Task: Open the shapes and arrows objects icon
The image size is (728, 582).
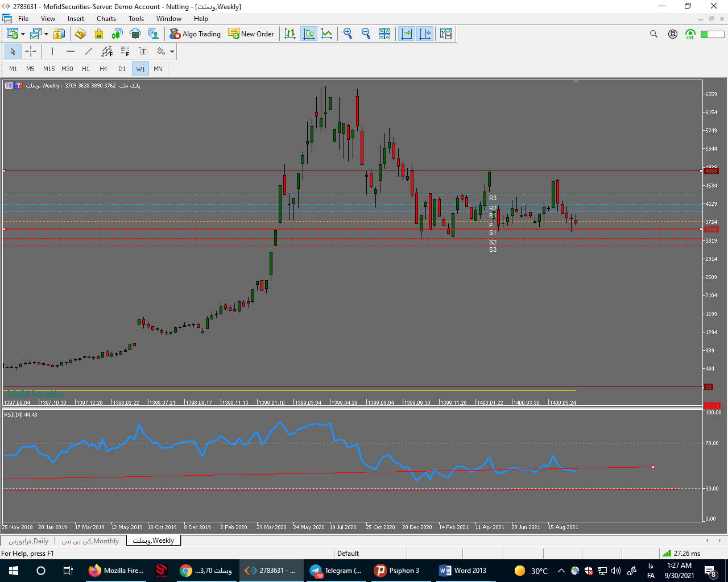Action: pos(162,52)
